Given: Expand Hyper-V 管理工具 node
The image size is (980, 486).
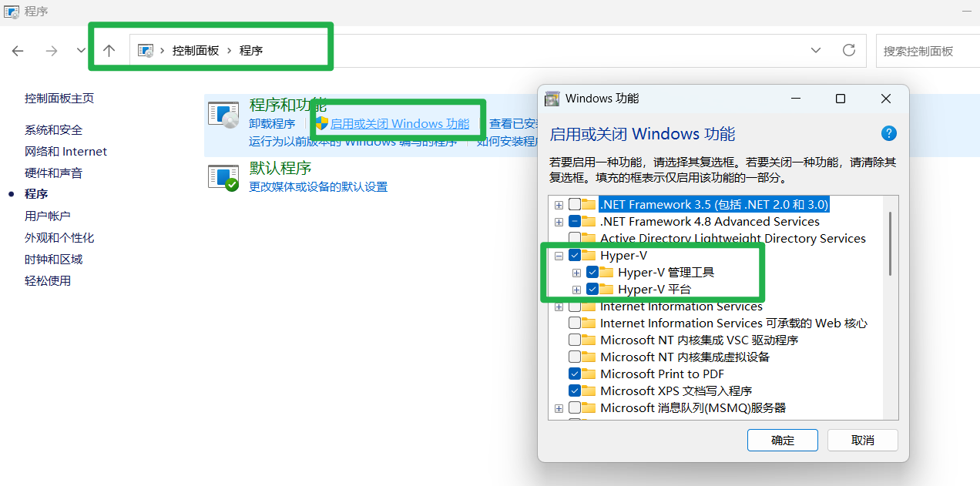Looking at the screenshot, I should [x=576, y=273].
